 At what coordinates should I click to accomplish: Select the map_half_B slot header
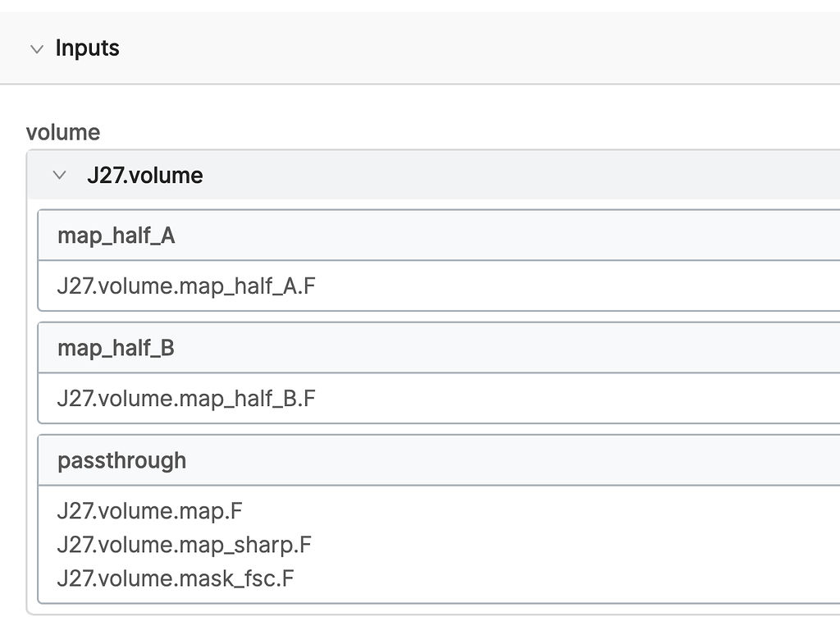coord(439,349)
